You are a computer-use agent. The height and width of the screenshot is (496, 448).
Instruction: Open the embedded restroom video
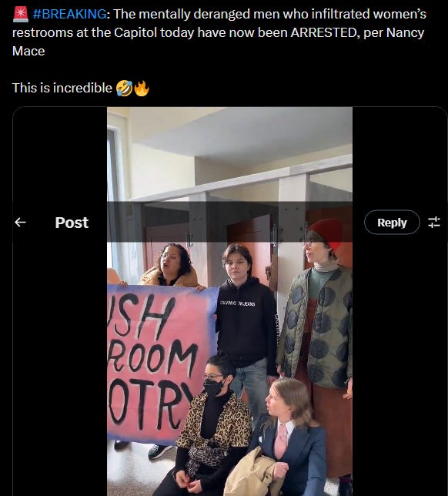pyautogui.click(x=230, y=301)
